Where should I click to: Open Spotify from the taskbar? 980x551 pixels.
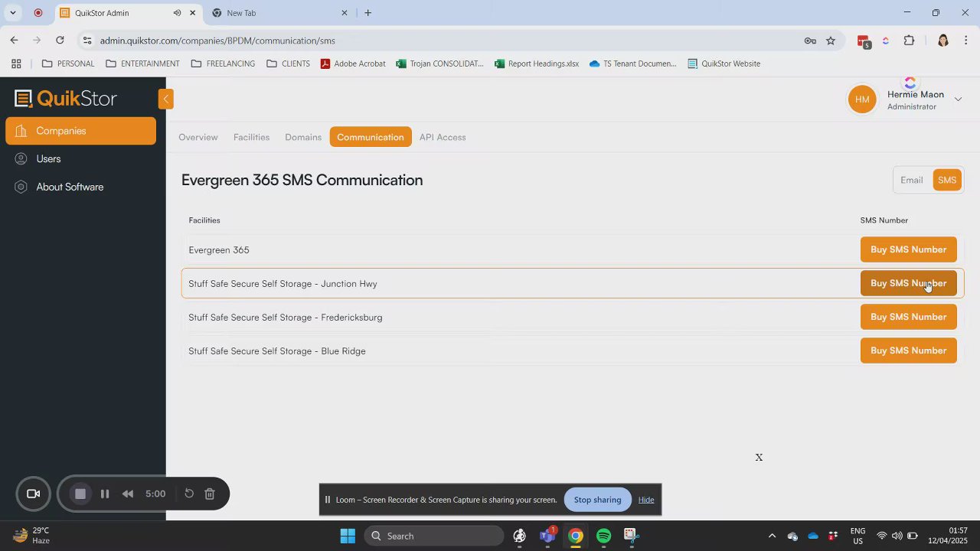pyautogui.click(x=603, y=536)
